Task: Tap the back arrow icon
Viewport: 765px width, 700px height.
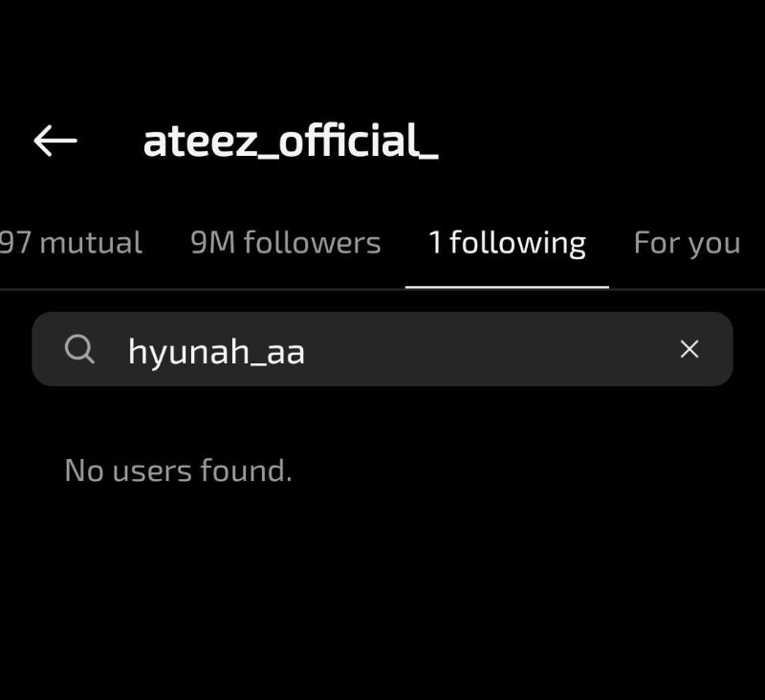Action: (55, 142)
